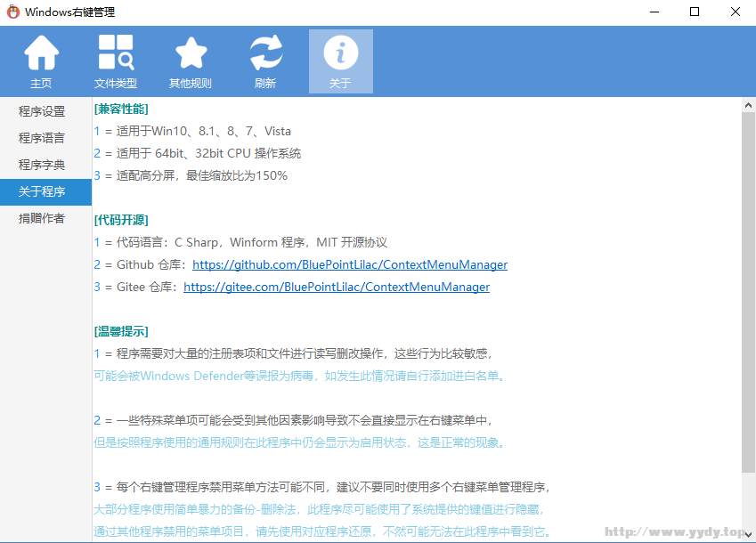Select the 文件类型 file types icon
This screenshot has height=543, width=756.
[x=116, y=61]
